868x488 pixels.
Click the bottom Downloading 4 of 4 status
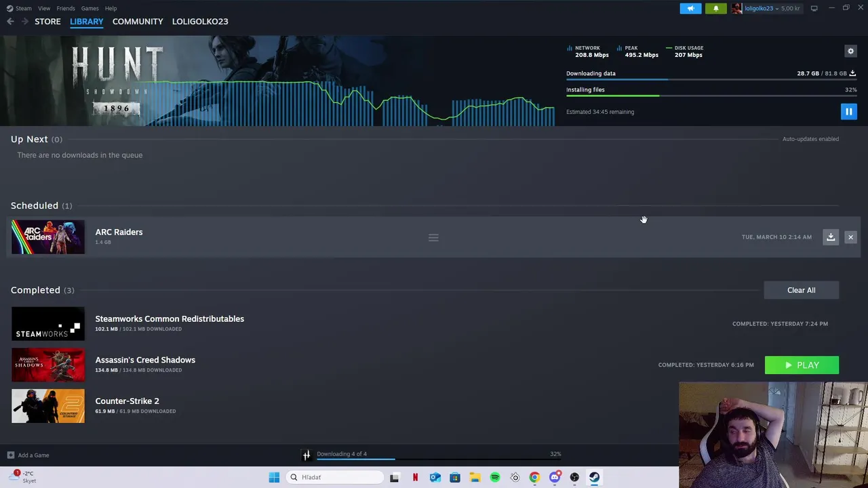342,454
